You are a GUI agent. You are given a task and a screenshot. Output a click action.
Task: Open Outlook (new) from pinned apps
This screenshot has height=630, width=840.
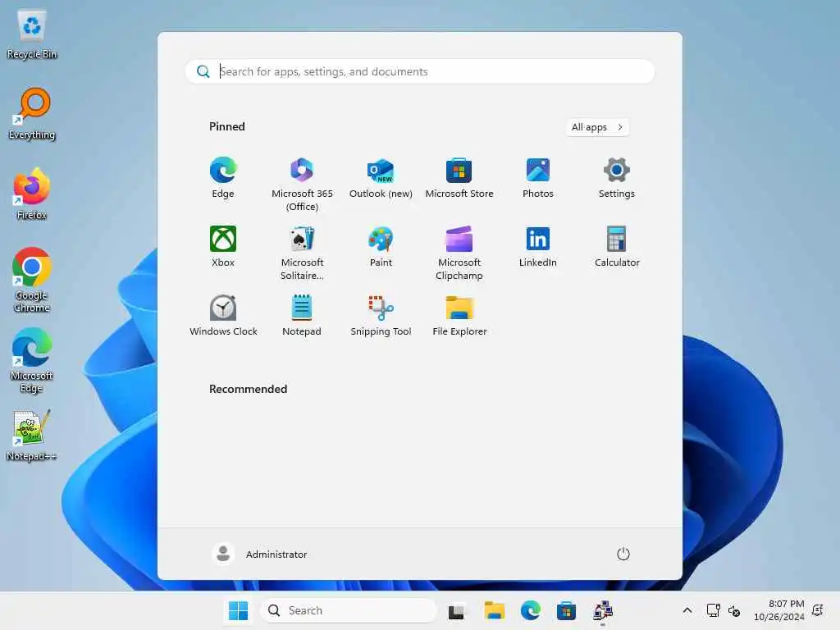point(381,178)
